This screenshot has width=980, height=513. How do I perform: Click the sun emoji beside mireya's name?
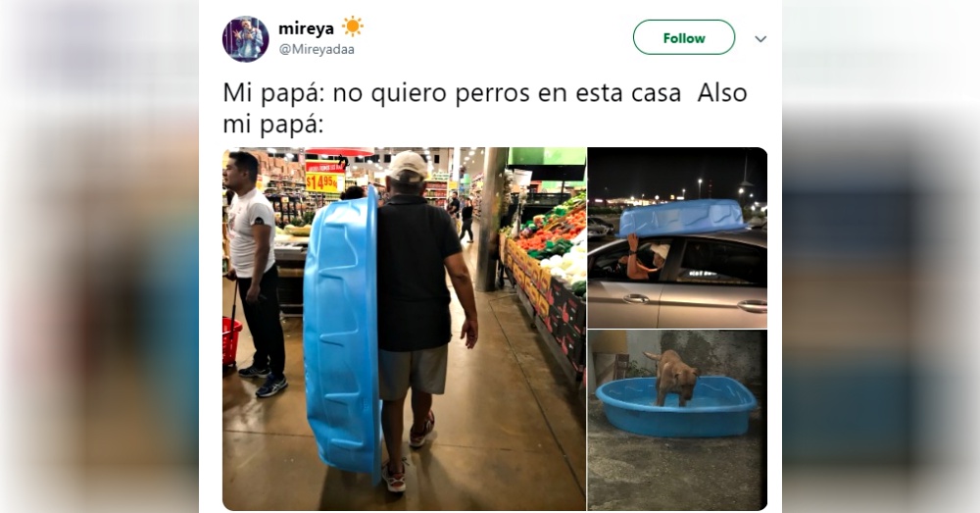(x=353, y=27)
